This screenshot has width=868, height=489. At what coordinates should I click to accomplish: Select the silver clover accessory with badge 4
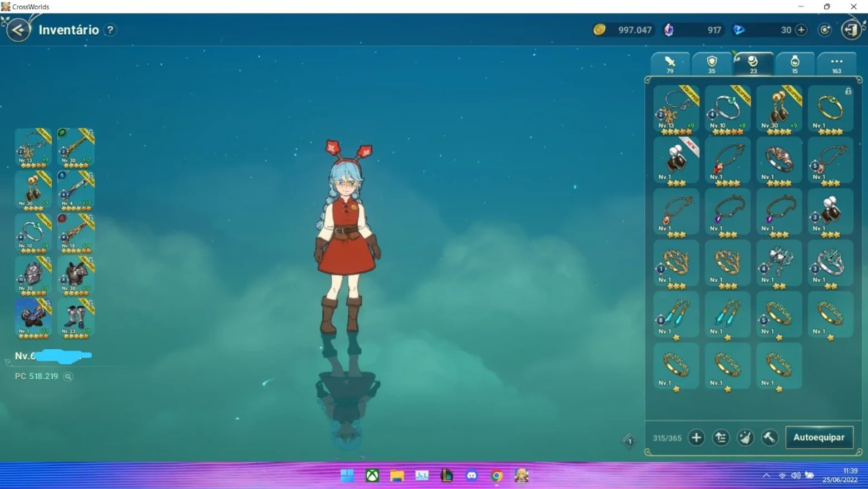pyautogui.click(x=779, y=265)
